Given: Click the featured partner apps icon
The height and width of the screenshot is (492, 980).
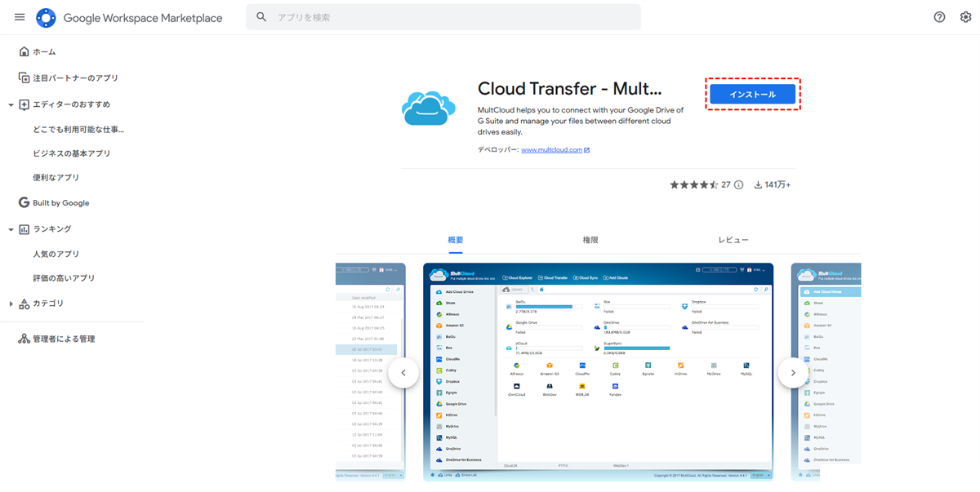Looking at the screenshot, I should (x=24, y=78).
